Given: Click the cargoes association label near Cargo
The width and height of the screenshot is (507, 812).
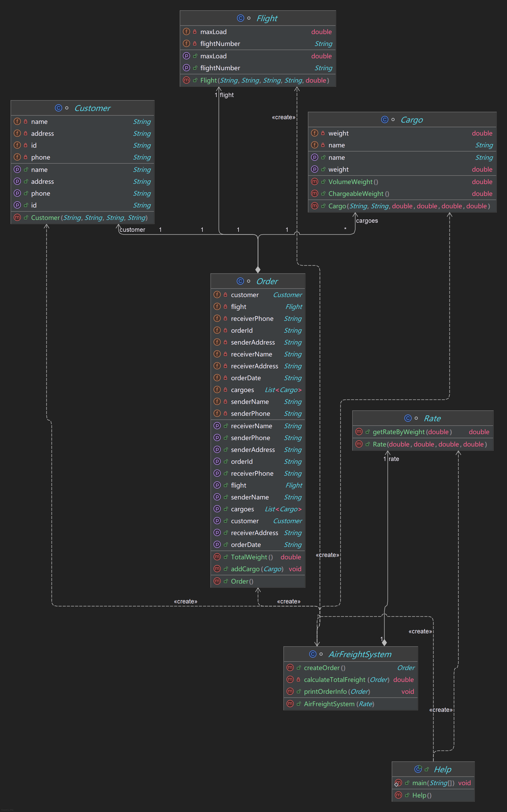Looking at the screenshot, I should (367, 221).
